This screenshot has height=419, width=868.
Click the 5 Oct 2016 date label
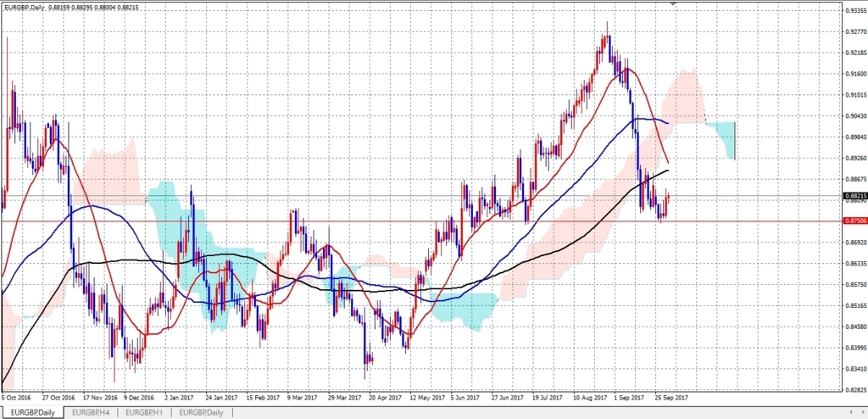[17, 398]
